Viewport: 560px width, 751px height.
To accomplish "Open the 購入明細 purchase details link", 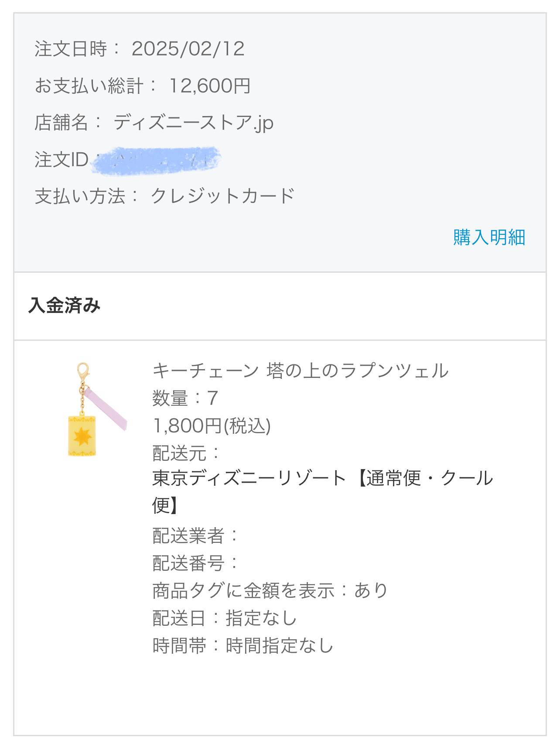I will (489, 237).
